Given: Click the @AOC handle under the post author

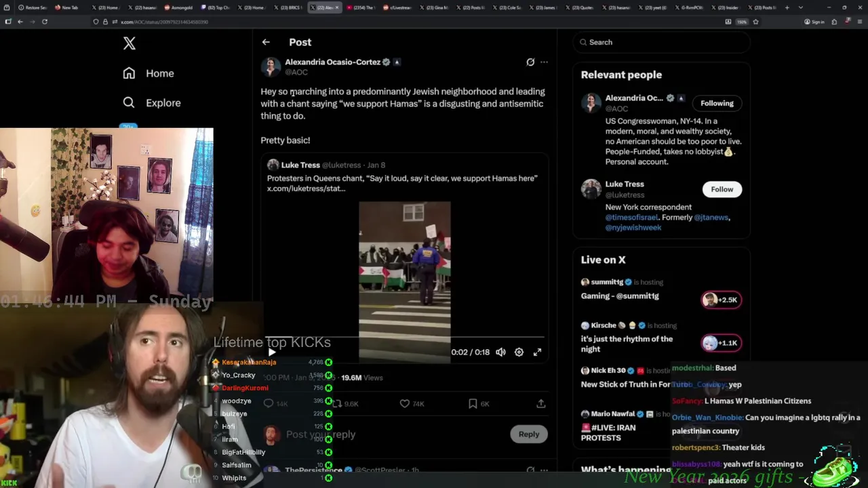Looking at the screenshot, I should click(296, 72).
